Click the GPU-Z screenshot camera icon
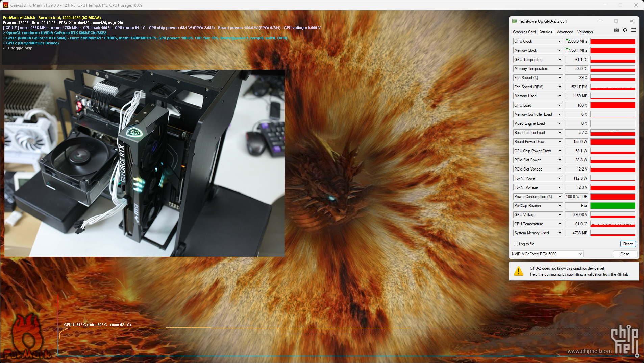 coord(616,30)
